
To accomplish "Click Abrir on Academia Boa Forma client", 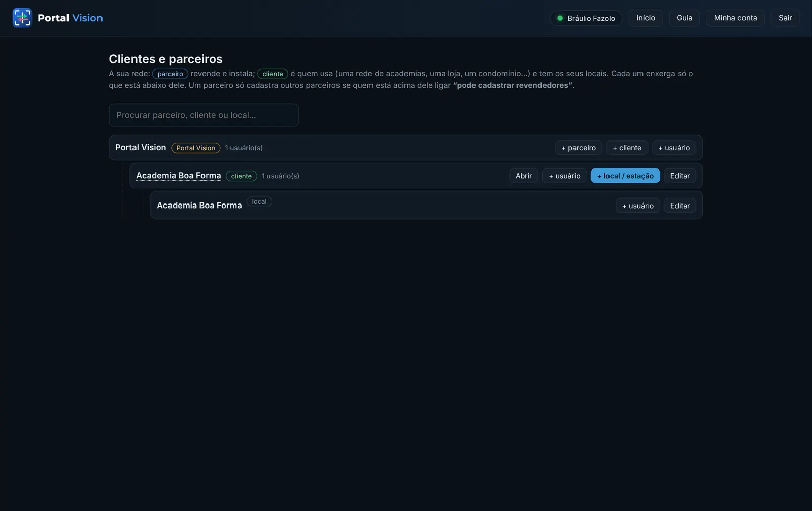I will pos(524,176).
